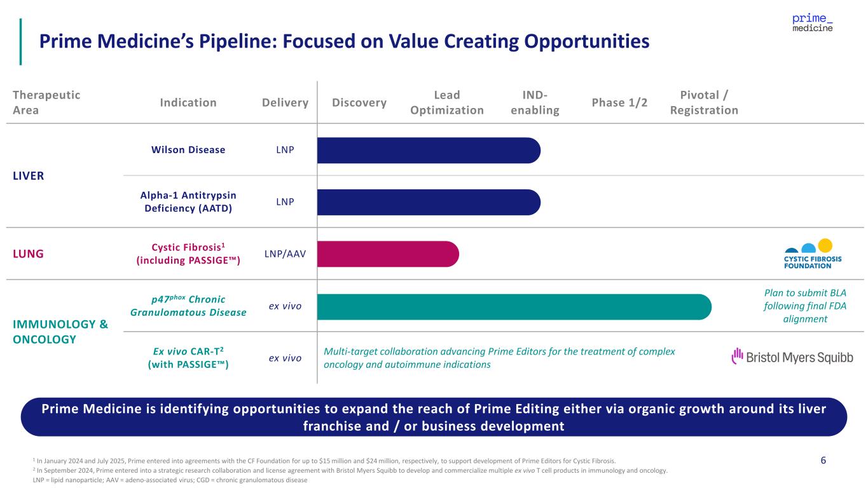Click the Wilson Disease indication

click(x=188, y=150)
